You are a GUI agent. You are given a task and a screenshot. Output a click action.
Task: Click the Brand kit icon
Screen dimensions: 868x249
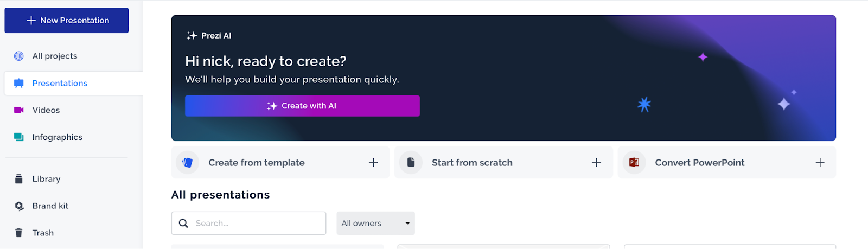[19, 206]
